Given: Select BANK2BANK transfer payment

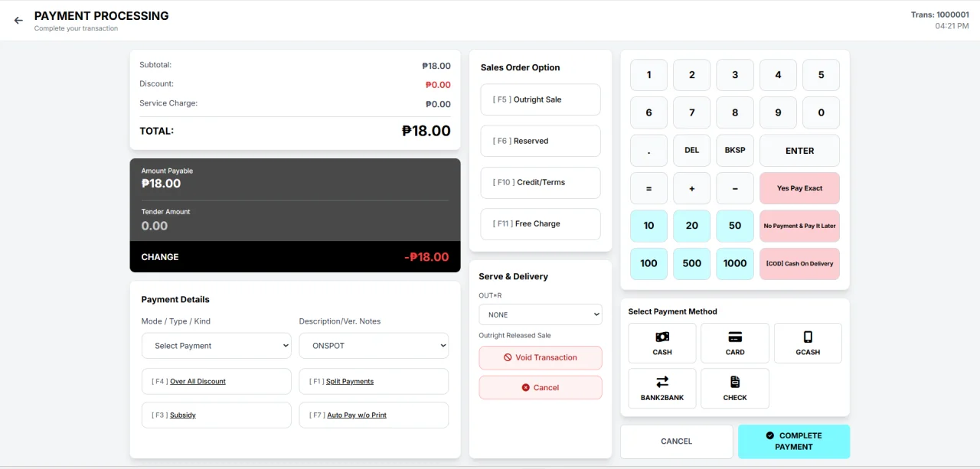Looking at the screenshot, I should click(662, 389).
